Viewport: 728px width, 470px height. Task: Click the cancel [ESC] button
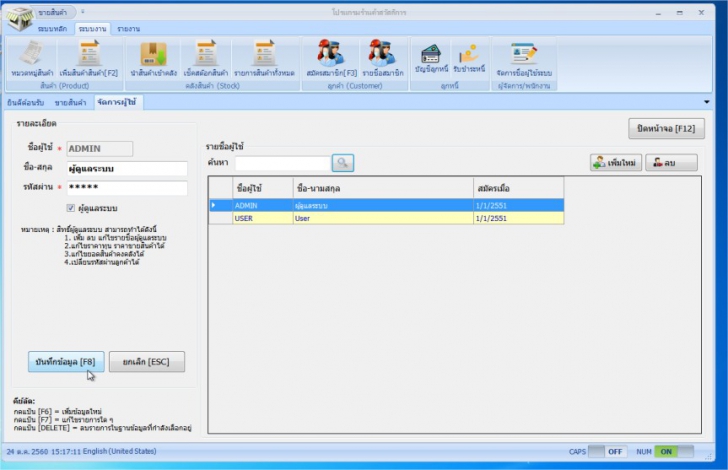coord(147,362)
